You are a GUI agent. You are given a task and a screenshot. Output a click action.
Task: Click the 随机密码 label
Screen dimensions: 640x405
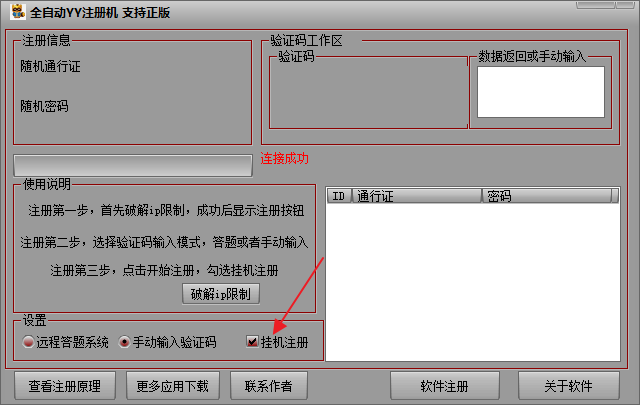44,106
